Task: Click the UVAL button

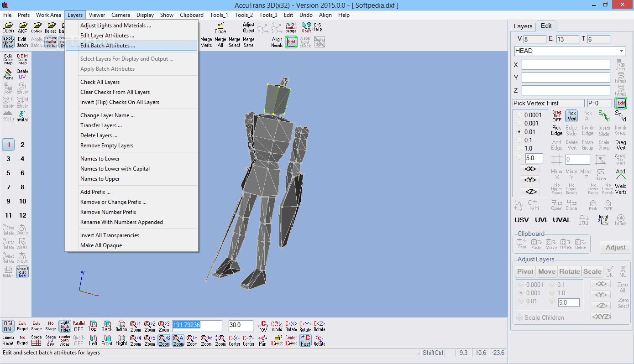Action: pos(562,220)
